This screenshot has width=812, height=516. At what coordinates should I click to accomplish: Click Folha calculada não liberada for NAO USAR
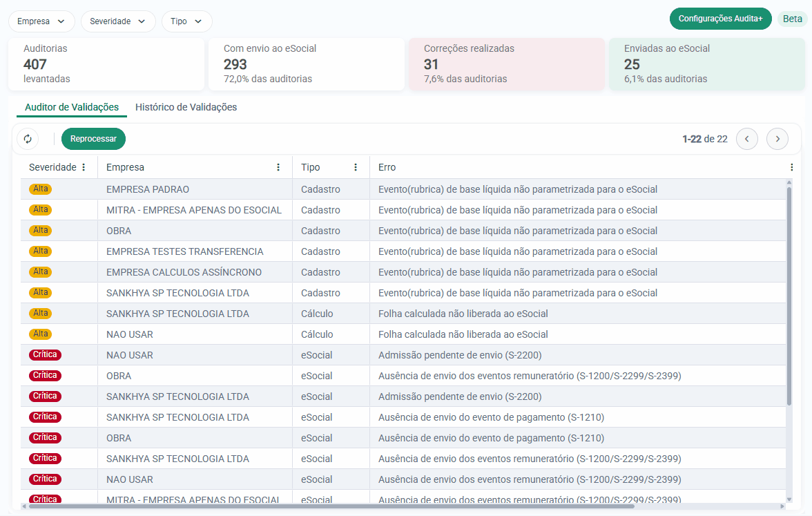[x=463, y=334]
